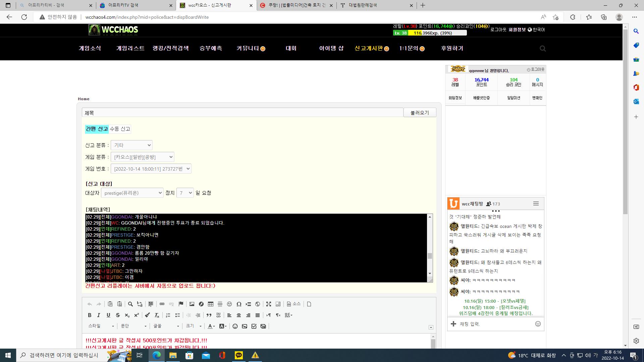Viewport: 644px width, 362px height.
Task: Open the 문단 paragraph format dropdown
Action: click(x=134, y=326)
